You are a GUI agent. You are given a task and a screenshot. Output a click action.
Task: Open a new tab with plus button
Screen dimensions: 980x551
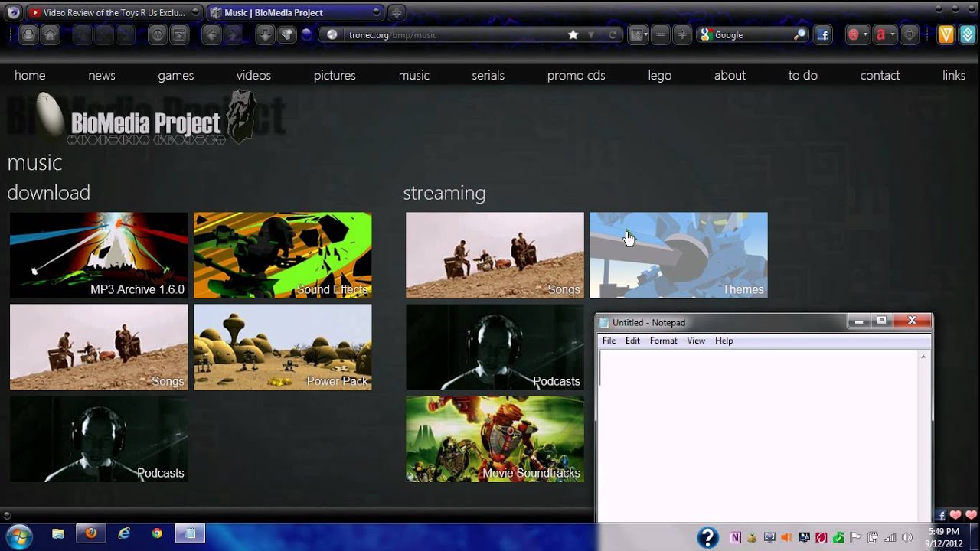397,12
